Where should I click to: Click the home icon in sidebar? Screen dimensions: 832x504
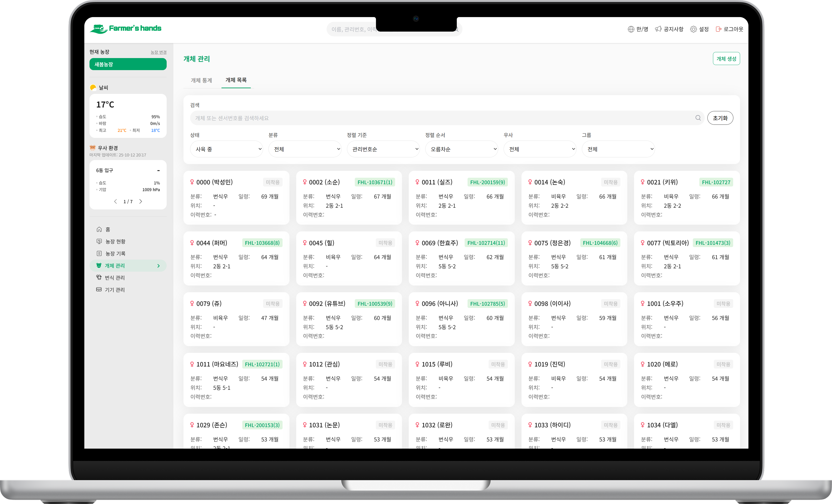coord(99,230)
